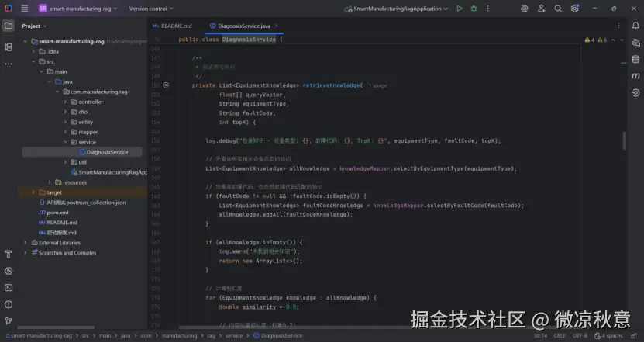
Task: Click the 1 usage inlay hint
Action: click(x=378, y=85)
